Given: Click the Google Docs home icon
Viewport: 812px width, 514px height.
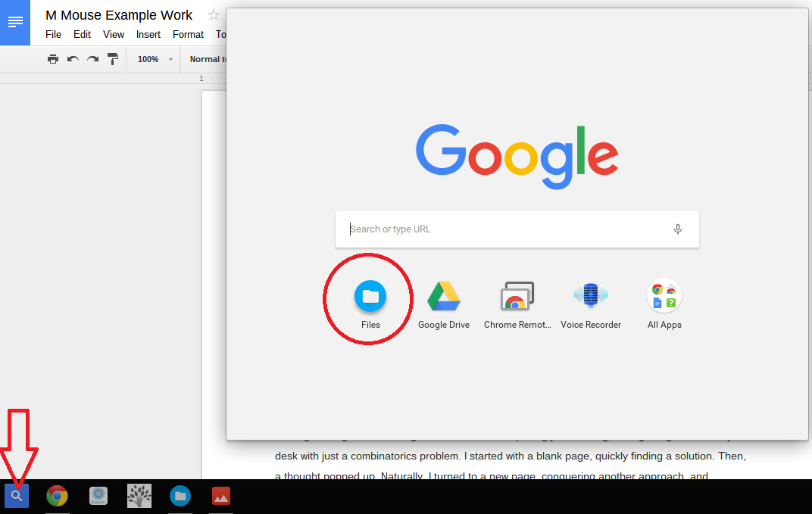Looking at the screenshot, I should click(15, 22).
